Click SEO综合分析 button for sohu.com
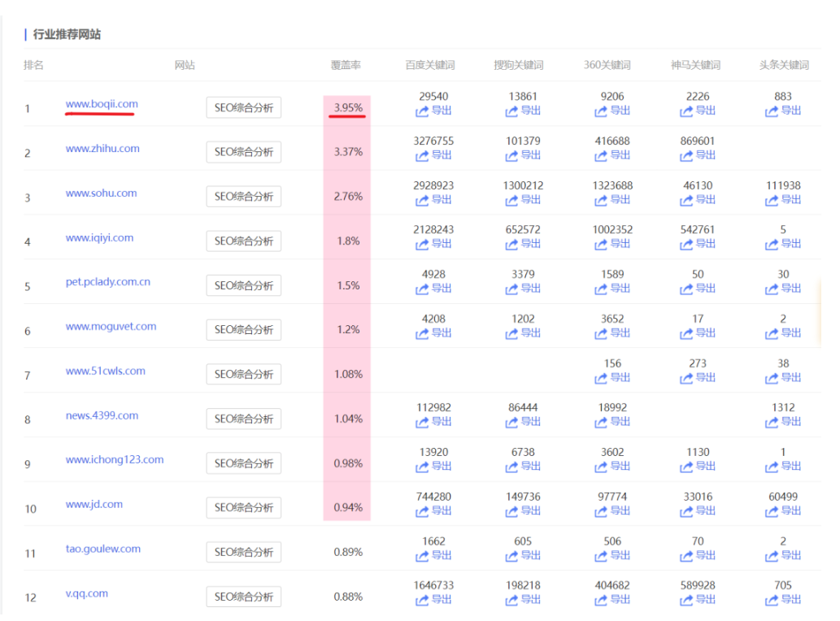The height and width of the screenshot is (621, 840). click(x=244, y=197)
